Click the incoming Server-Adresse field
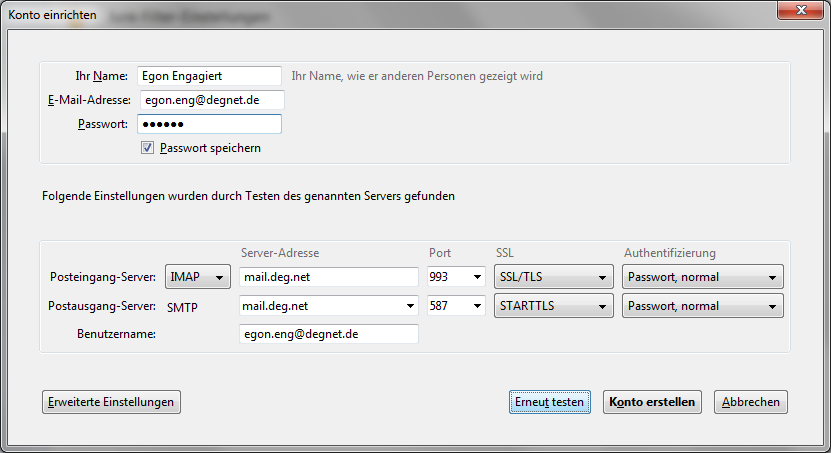 coord(329,277)
